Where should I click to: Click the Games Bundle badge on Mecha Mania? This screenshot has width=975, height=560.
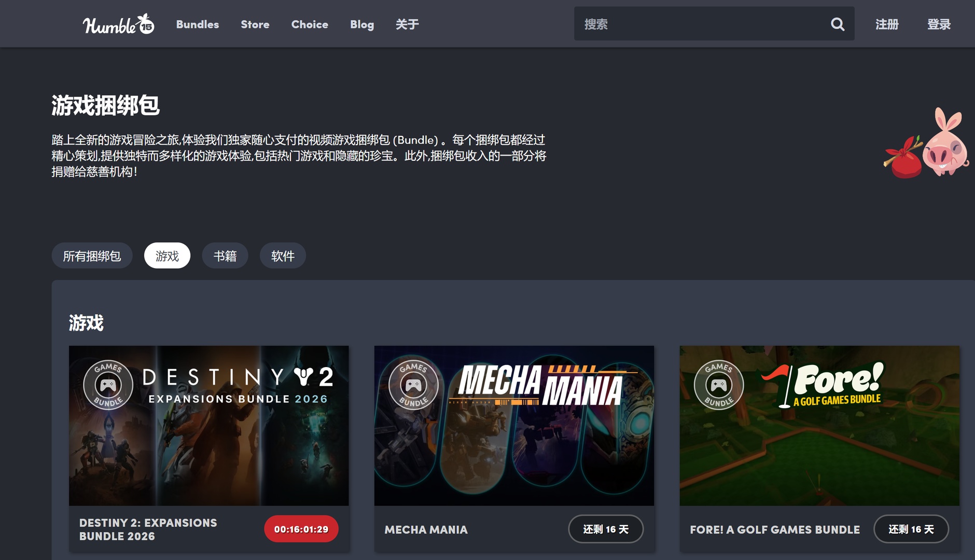point(413,385)
